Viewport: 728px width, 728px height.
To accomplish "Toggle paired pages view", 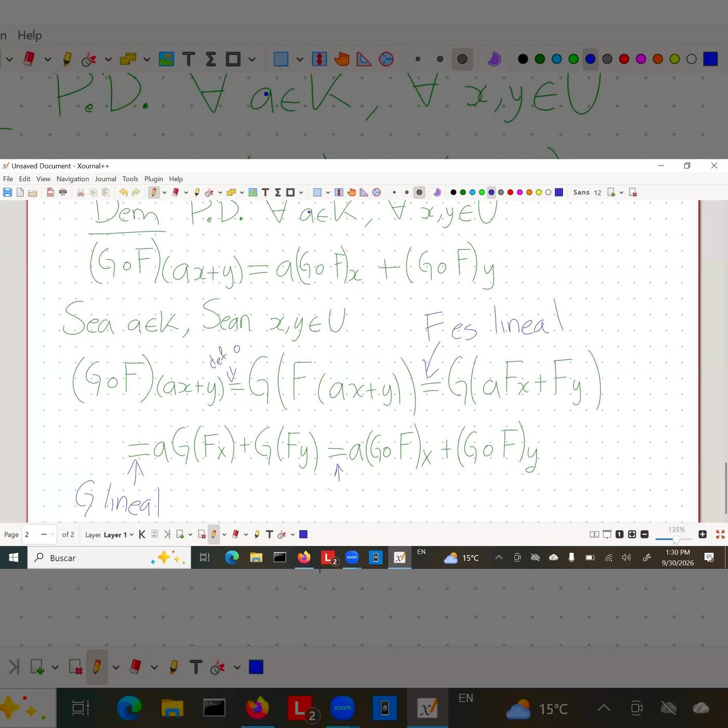I will coord(594,534).
